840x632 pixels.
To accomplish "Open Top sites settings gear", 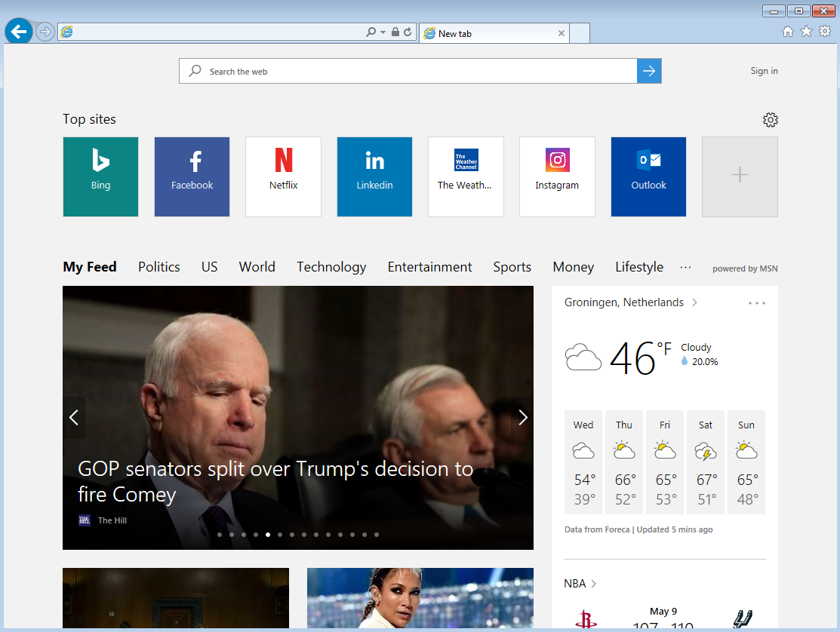I will [770, 120].
